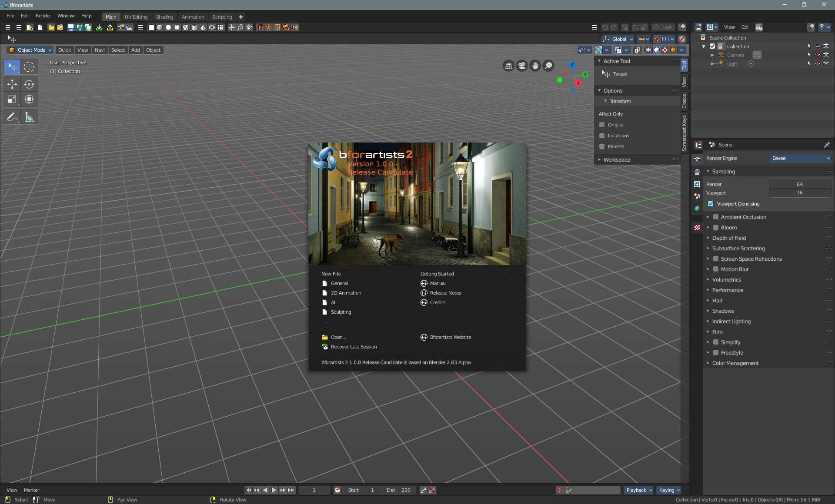Select the Rotate tool in toolbar

pyautogui.click(x=29, y=84)
